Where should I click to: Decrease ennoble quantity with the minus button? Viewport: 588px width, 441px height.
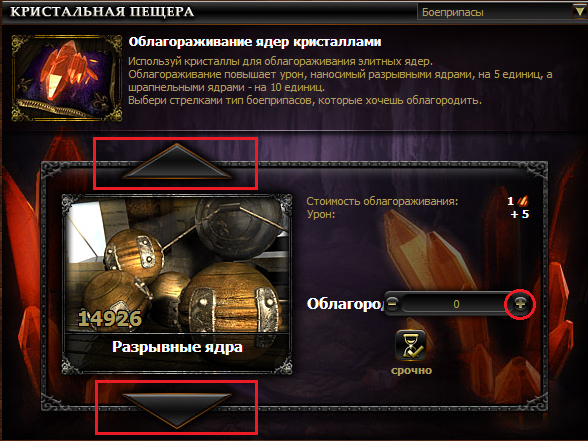click(x=392, y=303)
